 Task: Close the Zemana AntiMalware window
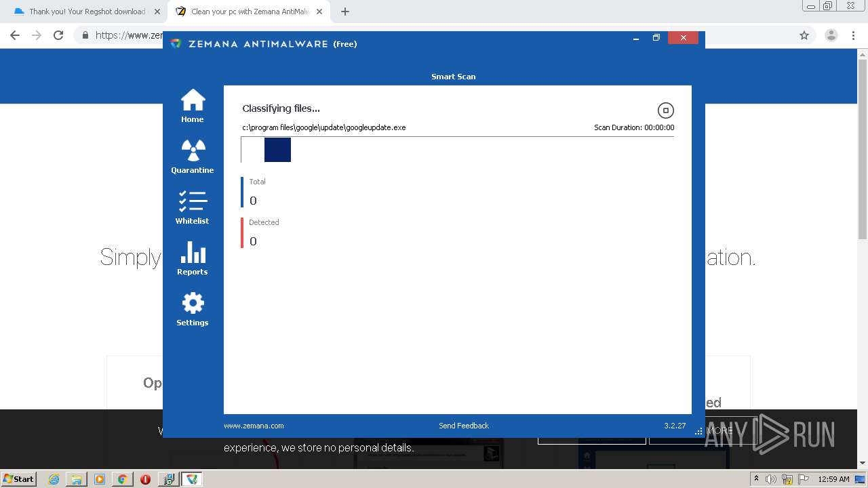683,38
